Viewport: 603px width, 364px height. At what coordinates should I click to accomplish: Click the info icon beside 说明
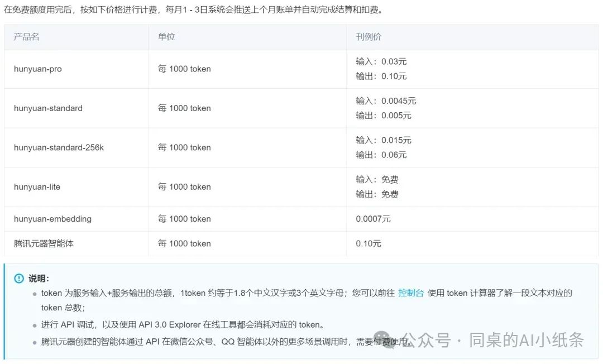[x=19, y=278]
